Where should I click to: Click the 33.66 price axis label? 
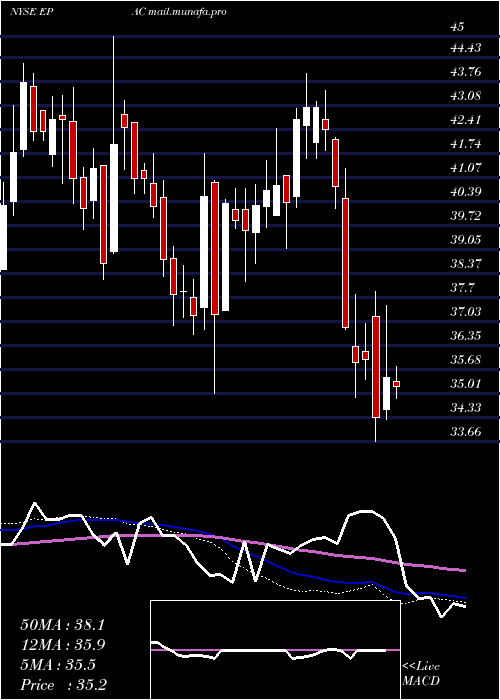(466, 432)
